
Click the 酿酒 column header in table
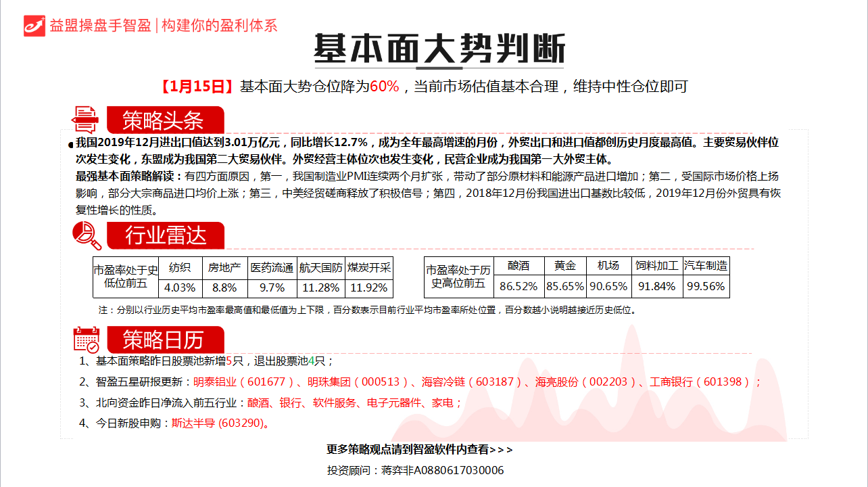519,266
